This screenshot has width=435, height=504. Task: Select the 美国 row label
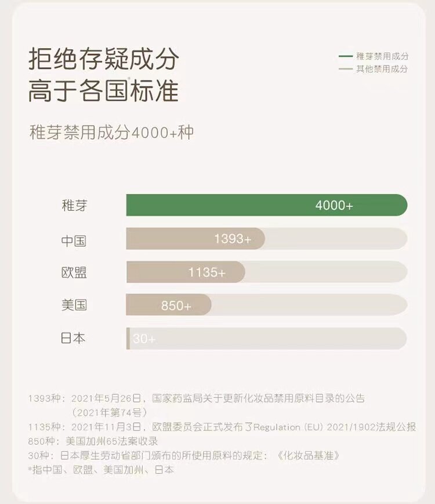point(74,305)
